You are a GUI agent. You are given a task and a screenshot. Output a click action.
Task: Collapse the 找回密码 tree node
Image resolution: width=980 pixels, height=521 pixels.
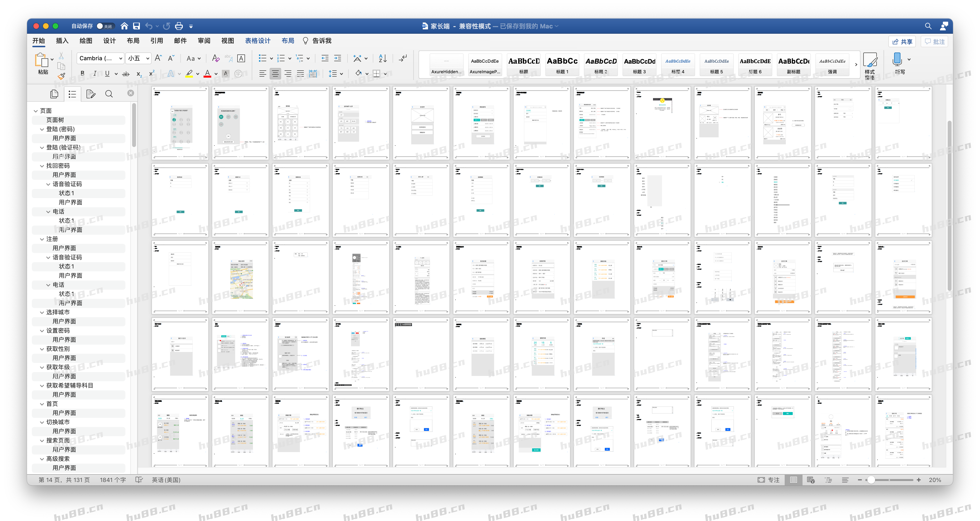click(x=42, y=166)
